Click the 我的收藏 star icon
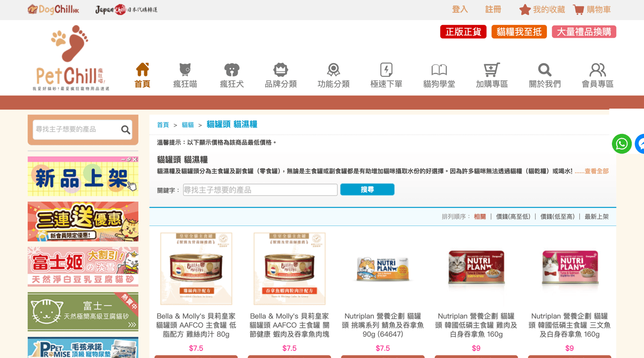 point(525,9)
